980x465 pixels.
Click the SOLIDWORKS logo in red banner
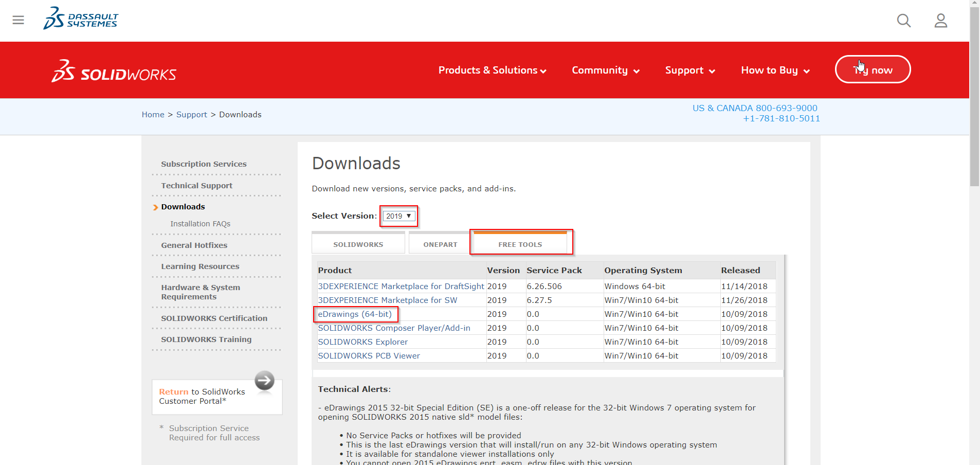(x=114, y=71)
